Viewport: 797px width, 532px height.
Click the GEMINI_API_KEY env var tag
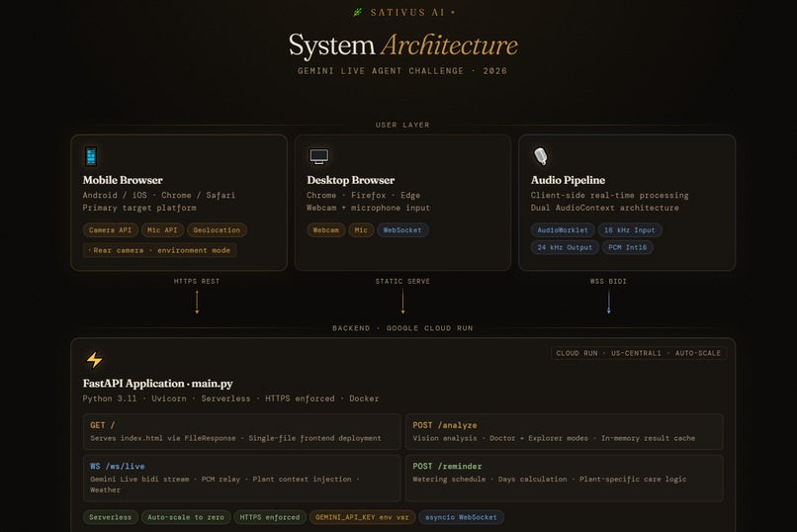coord(362,517)
